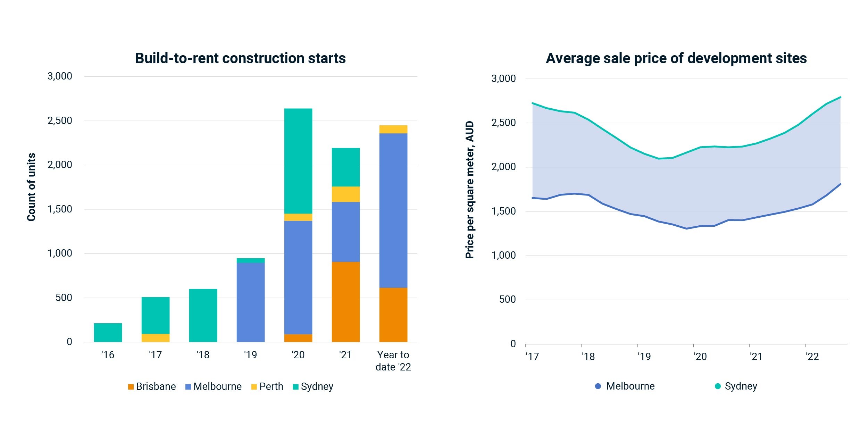Click the '16 Sydney bar
The height and width of the screenshot is (434, 868).
coord(108,333)
